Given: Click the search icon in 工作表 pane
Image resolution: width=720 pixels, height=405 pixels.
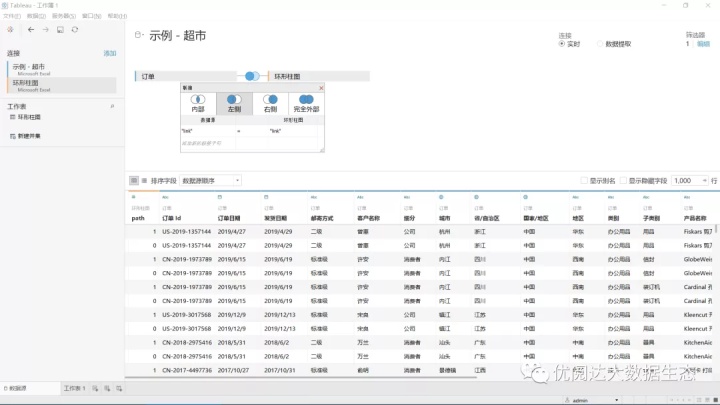Looking at the screenshot, I should 112,106.
